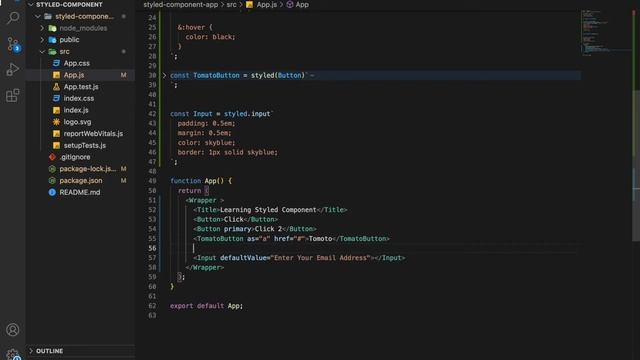The height and width of the screenshot is (360, 640).
Task: Click line number 56 in gutter
Action: tap(152, 248)
